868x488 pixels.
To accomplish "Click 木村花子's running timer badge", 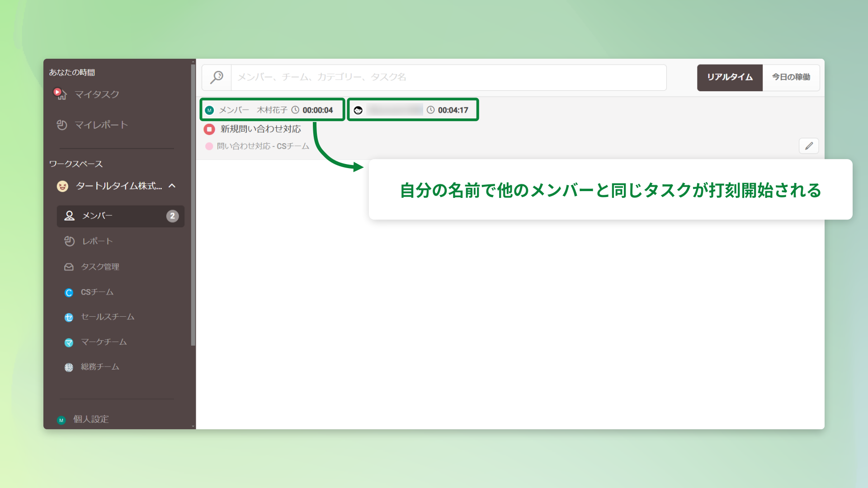I will click(x=271, y=109).
